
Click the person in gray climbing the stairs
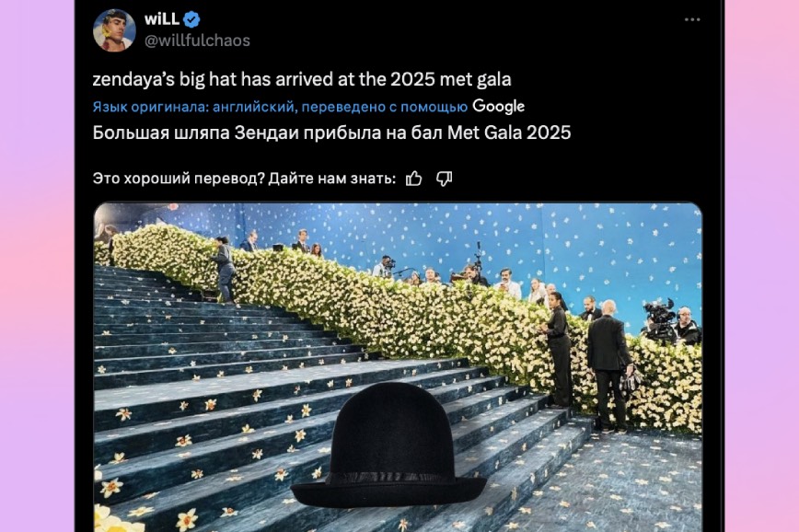tap(223, 269)
